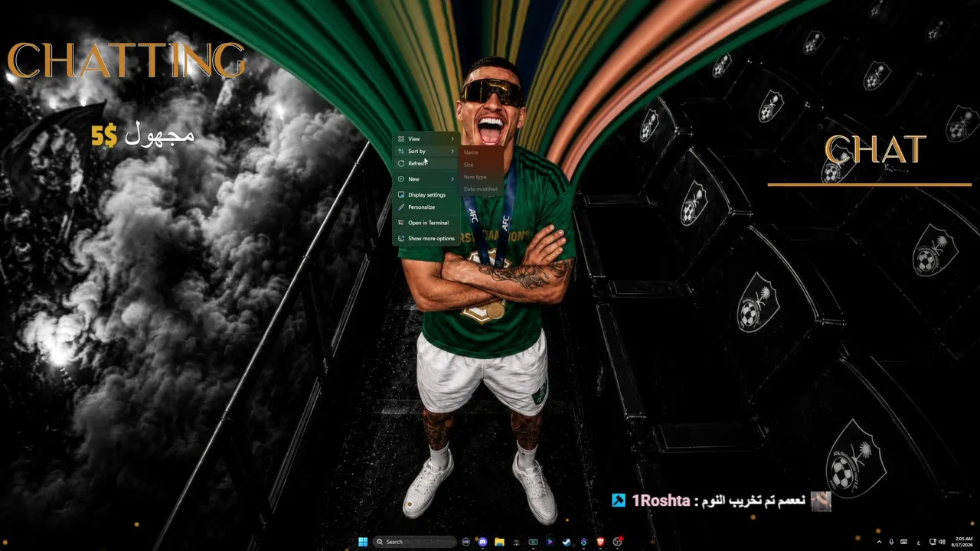Open the green X app on taskbar
This screenshot has width=980, height=551.
(533, 542)
